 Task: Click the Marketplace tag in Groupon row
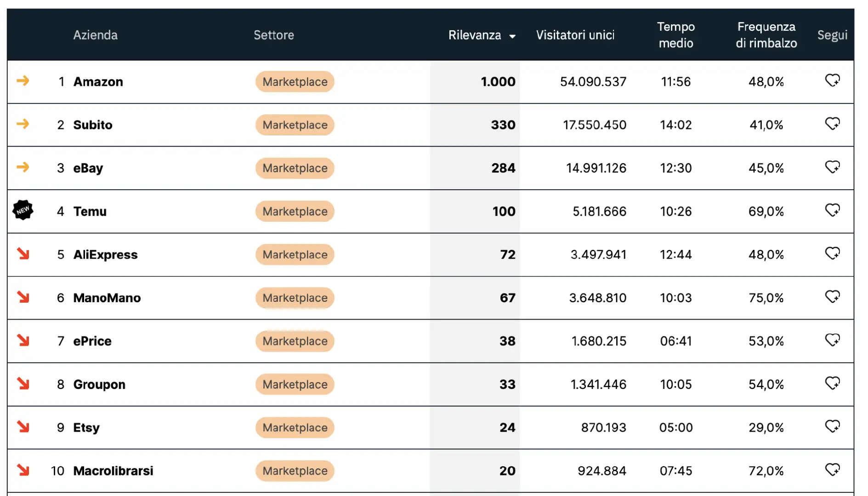pos(295,384)
